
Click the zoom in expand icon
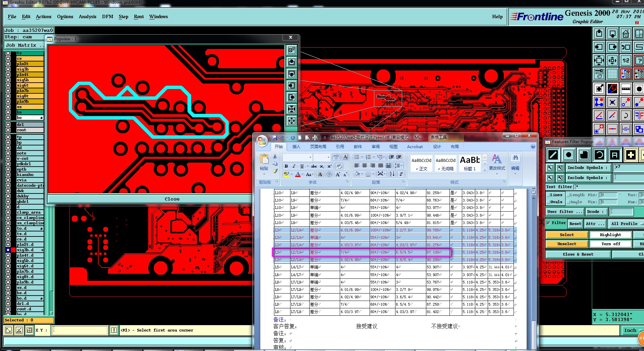pos(599,60)
